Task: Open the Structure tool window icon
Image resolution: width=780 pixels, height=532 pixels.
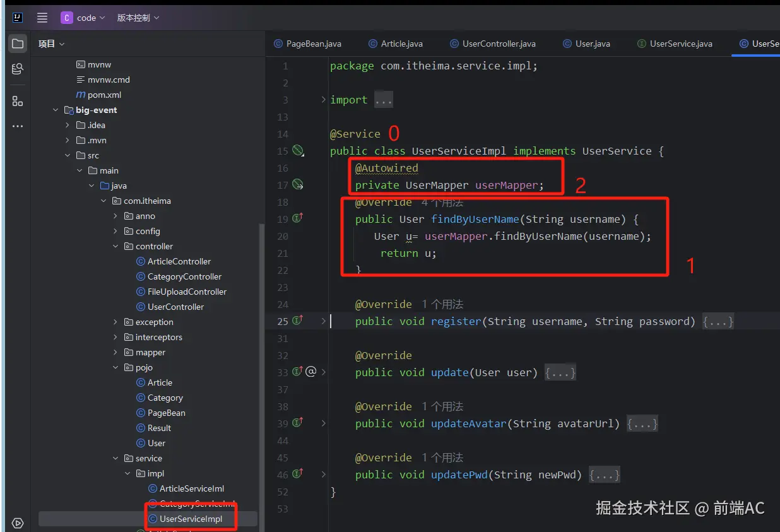Action: pyautogui.click(x=18, y=102)
